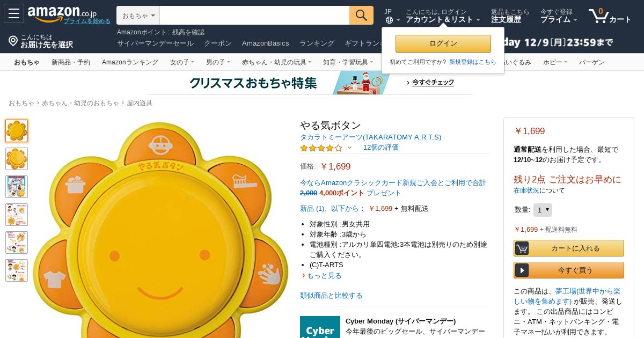The height and width of the screenshot is (338, 644).
Task: Open the 新規登録はこちら link
Action: [473, 62]
